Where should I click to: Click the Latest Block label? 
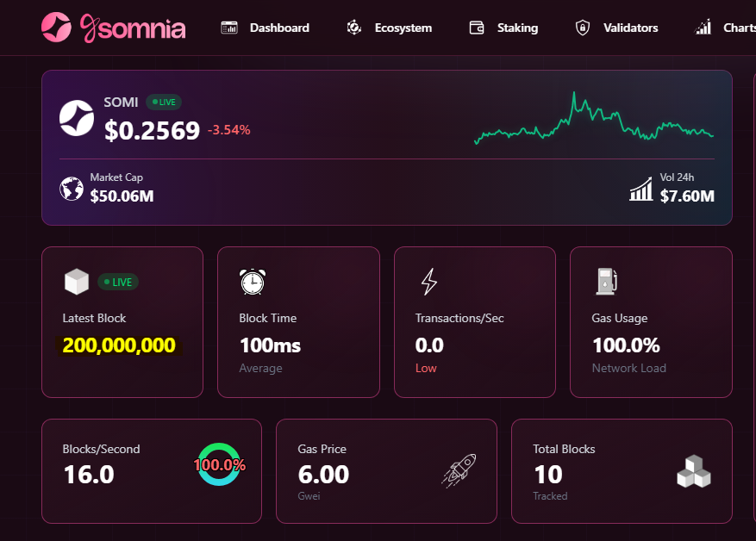(x=94, y=318)
